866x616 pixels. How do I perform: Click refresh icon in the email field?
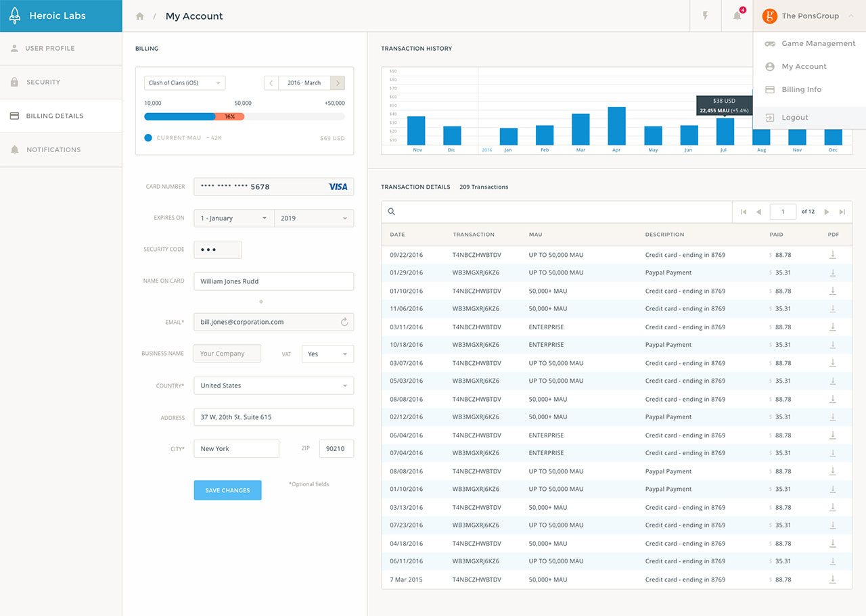click(x=344, y=323)
